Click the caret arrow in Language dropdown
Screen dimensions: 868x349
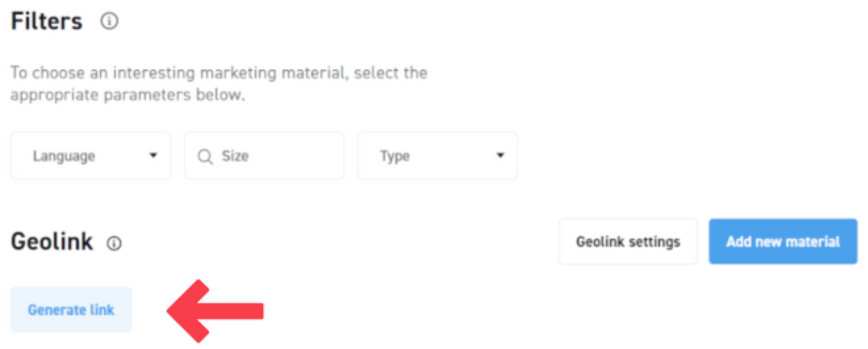[153, 156]
